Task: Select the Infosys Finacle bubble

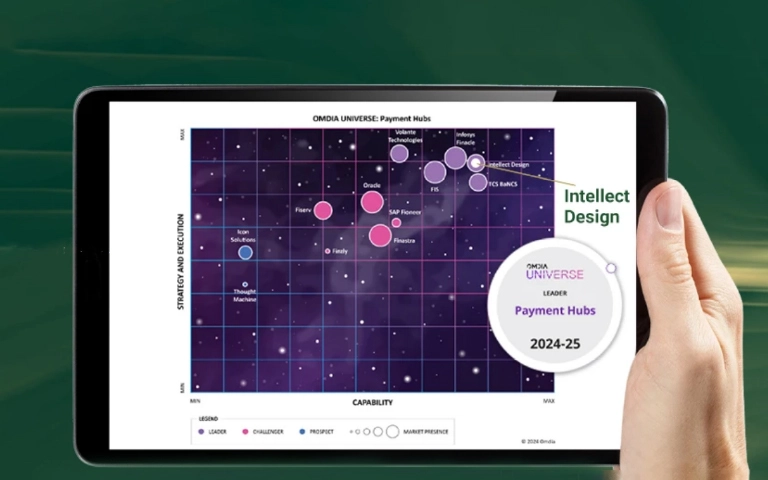Action: point(455,158)
